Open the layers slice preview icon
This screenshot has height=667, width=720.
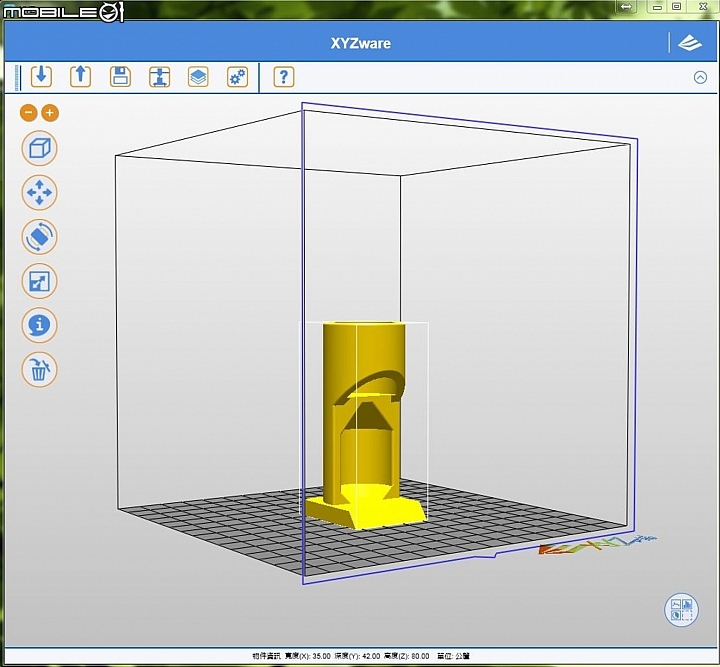198,77
